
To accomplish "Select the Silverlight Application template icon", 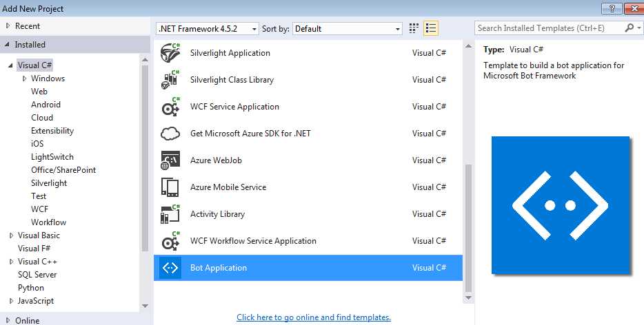I will tap(170, 52).
